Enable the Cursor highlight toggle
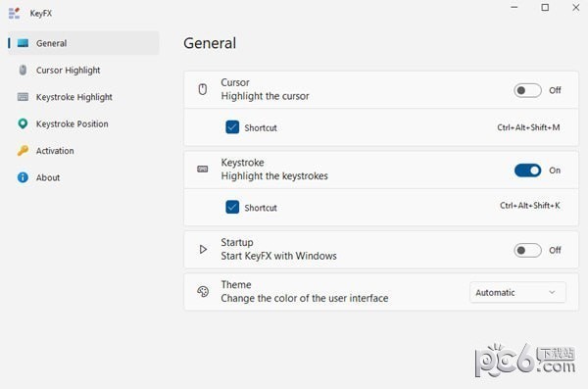Viewport: 588px width, 389px height. (x=527, y=90)
